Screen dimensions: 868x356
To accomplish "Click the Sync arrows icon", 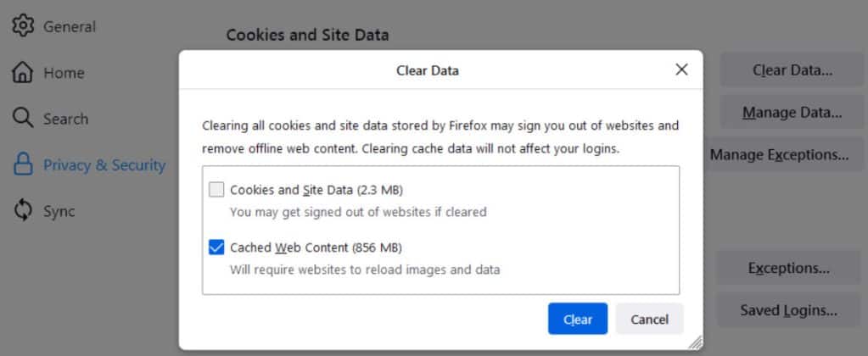I will point(23,211).
